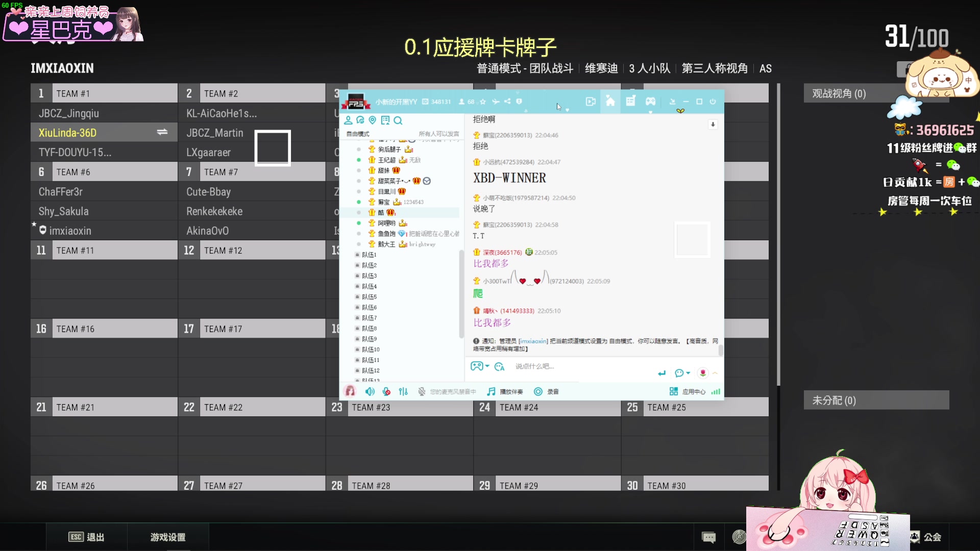Screen dimensions: 980x551
Task: Open the 自由模式 channel mode selector
Action: click(358, 134)
